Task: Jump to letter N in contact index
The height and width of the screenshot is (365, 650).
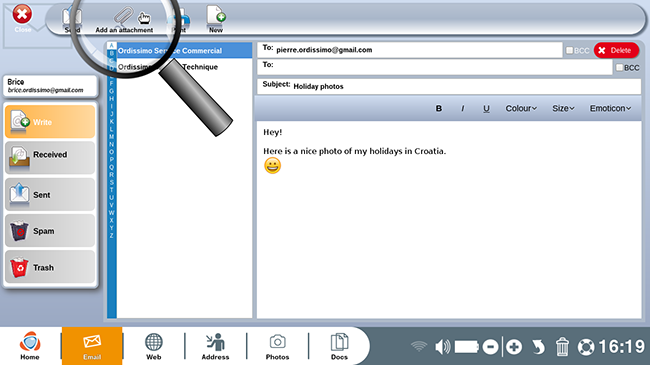Action: 111,144
